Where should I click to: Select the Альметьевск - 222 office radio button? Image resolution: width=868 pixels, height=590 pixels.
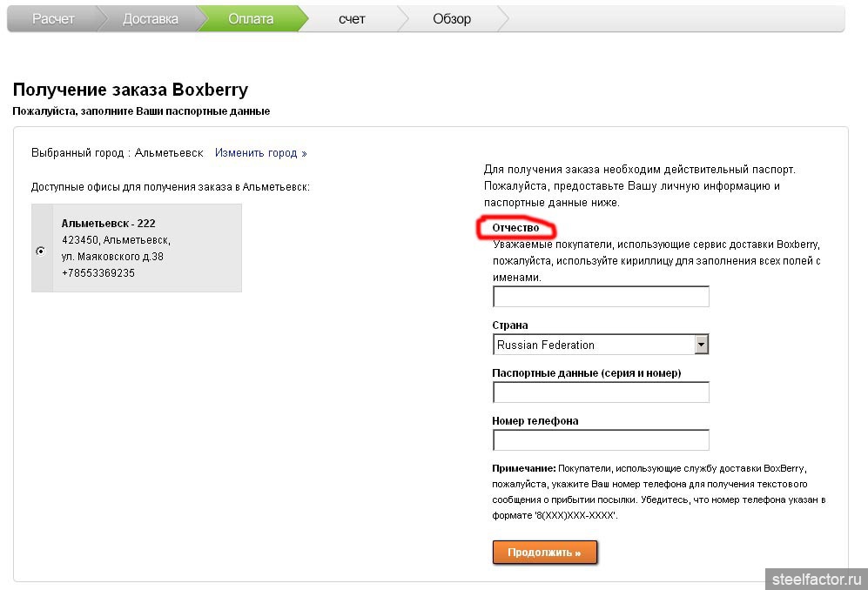40,251
